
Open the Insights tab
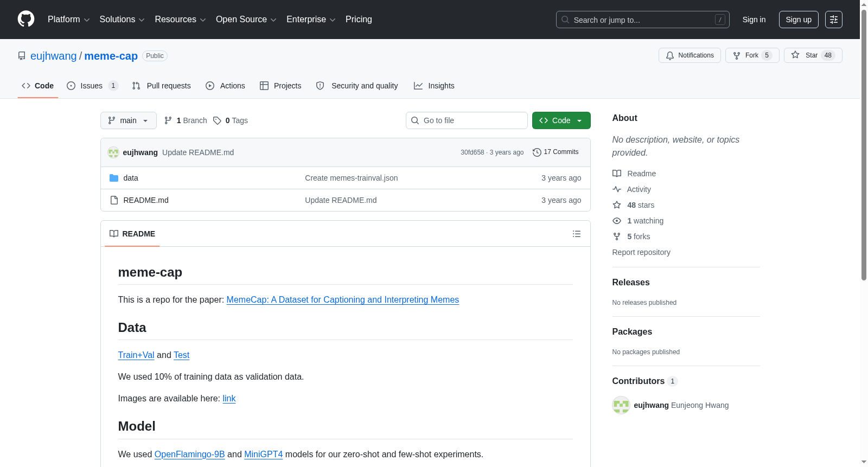coord(434,86)
